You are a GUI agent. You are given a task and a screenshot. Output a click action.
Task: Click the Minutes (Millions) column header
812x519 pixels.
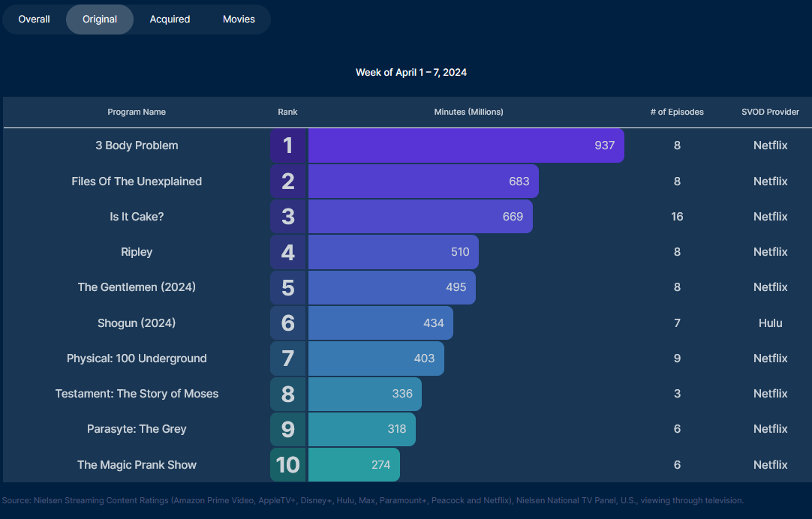468,112
